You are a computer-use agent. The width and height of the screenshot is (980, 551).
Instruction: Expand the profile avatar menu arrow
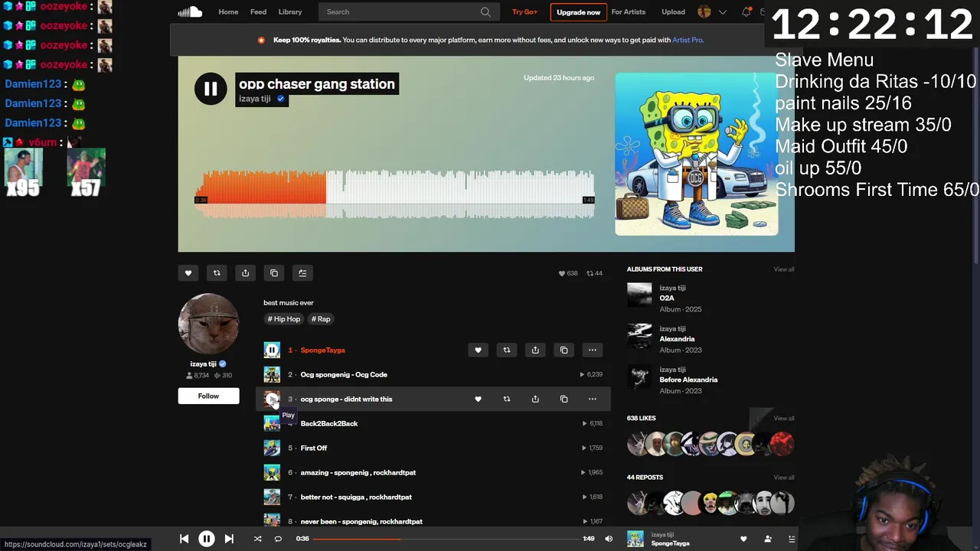tap(722, 12)
